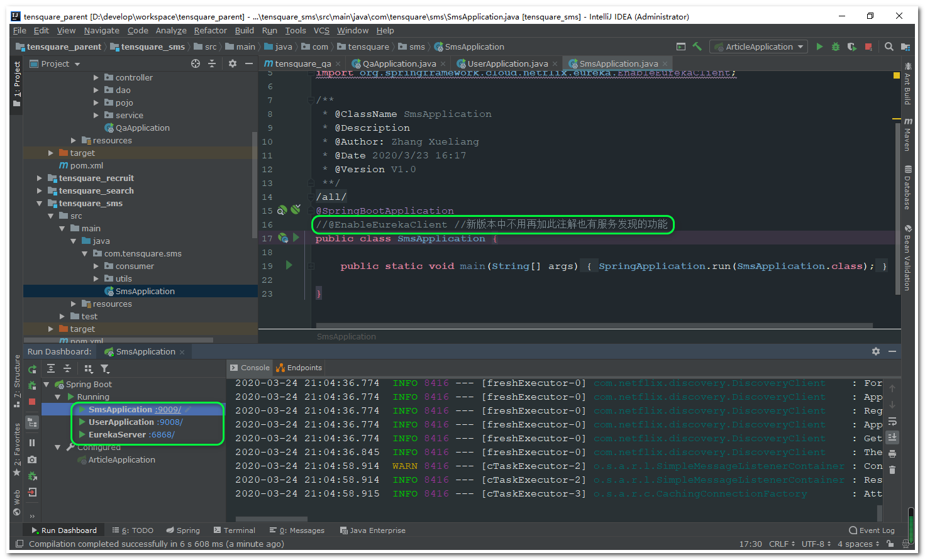Open Run Dashboard panel settings gear
Image resolution: width=925 pixels, height=560 pixels.
click(876, 351)
